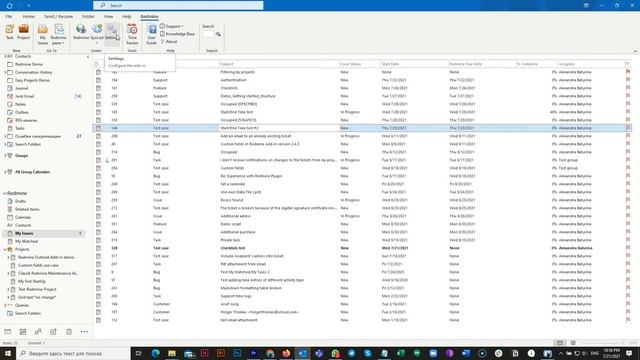
Task: Collapse the Redmine account tree
Action: pyautogui.click(x=5, y=193)
